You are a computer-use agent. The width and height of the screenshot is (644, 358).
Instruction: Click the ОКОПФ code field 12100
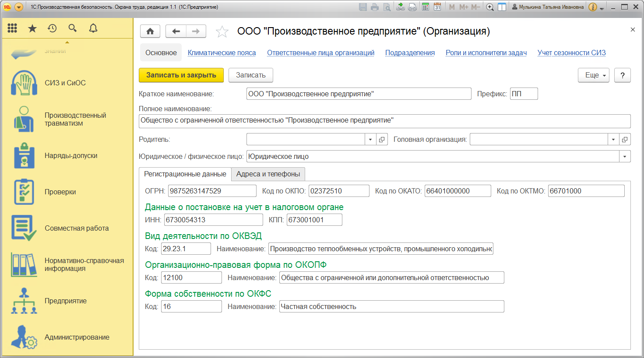coord(191,278)
